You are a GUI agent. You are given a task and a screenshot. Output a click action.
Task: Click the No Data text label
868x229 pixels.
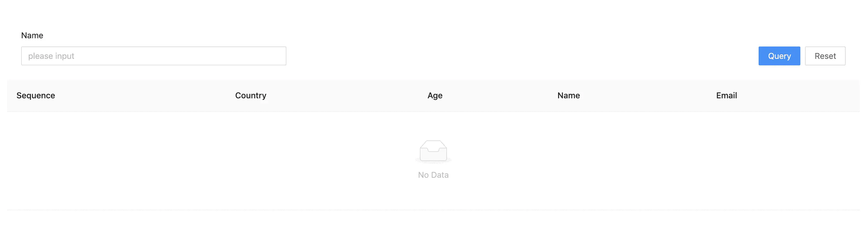[433, 175]
